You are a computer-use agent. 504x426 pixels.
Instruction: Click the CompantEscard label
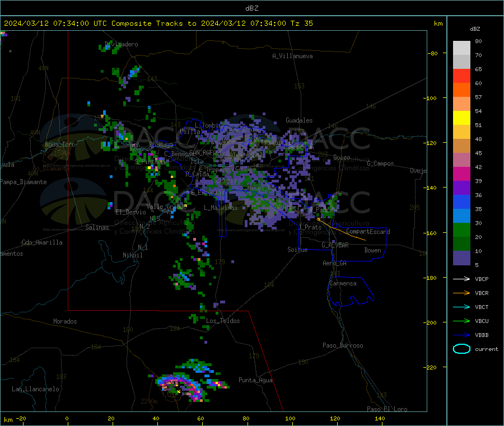(x=368, y=231)
